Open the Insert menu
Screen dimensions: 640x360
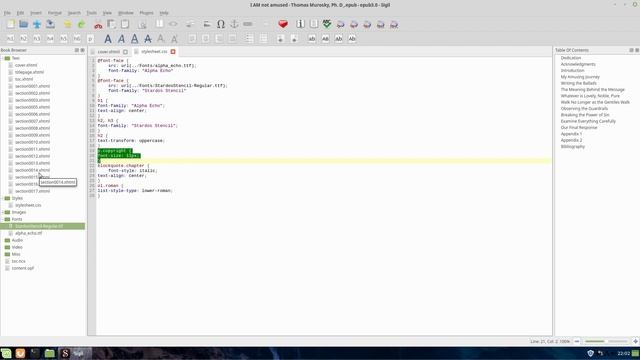(36, 13)
